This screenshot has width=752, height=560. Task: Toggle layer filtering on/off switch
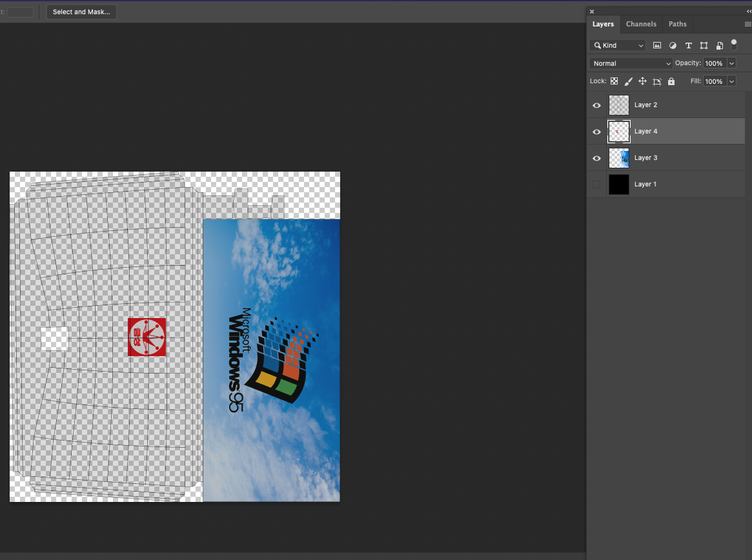click(x=734, y=45)
